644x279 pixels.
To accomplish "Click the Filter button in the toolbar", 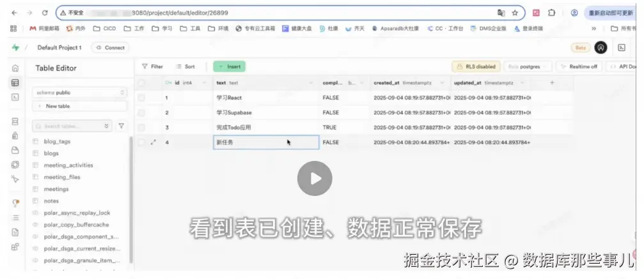I will (x=152, y=66).
